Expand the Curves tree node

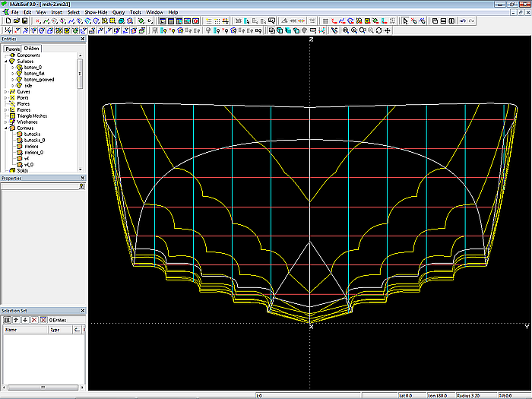[x=6, y=92]
